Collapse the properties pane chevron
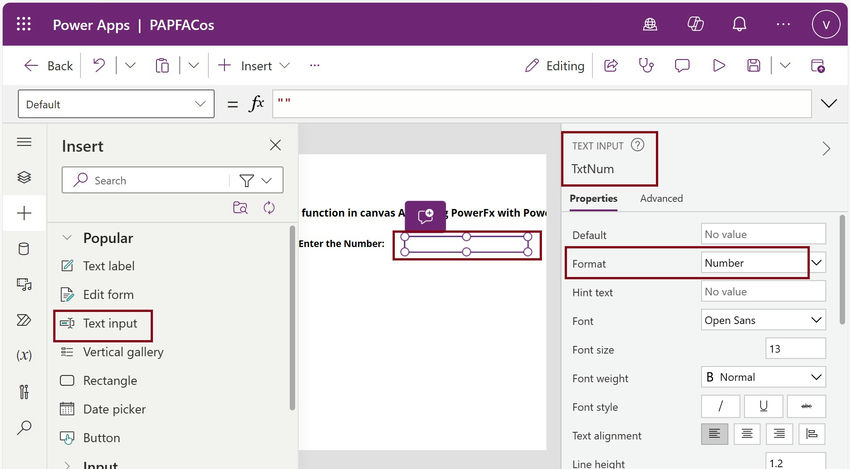Viewport: 850px width, 469px height. coord(826,149)
